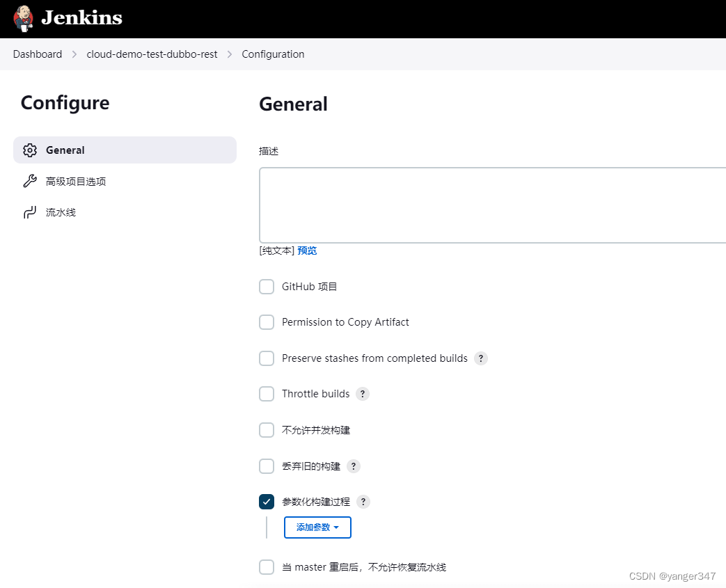Open the Dashboard breadcrumb link

38,54
